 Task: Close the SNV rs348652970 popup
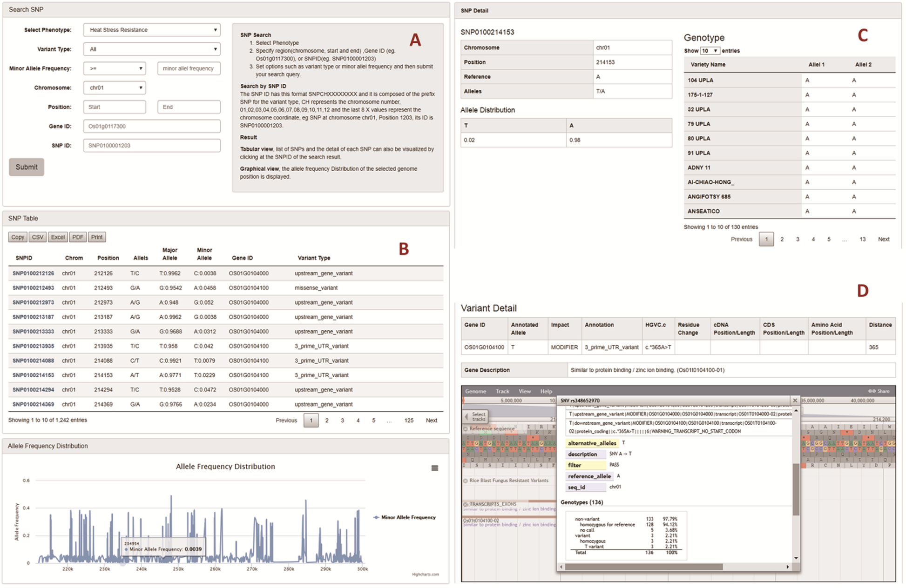click(795, 401)
